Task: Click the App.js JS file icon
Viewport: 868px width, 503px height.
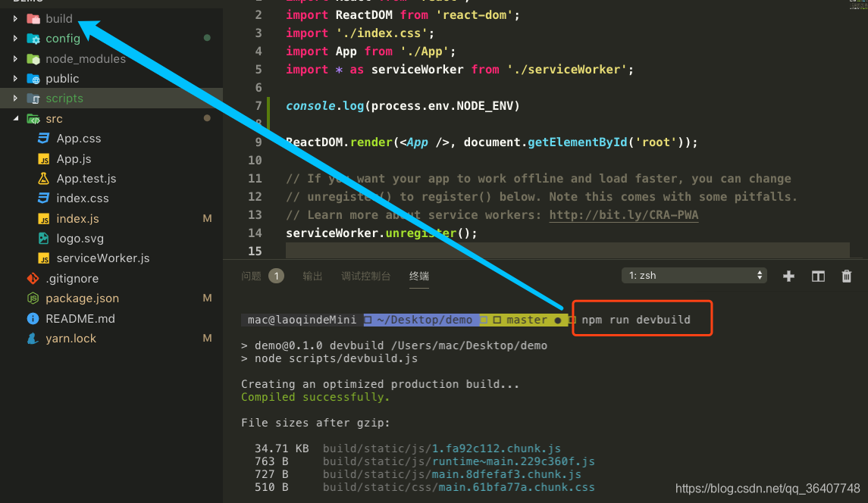Action: tap(43, 159)
